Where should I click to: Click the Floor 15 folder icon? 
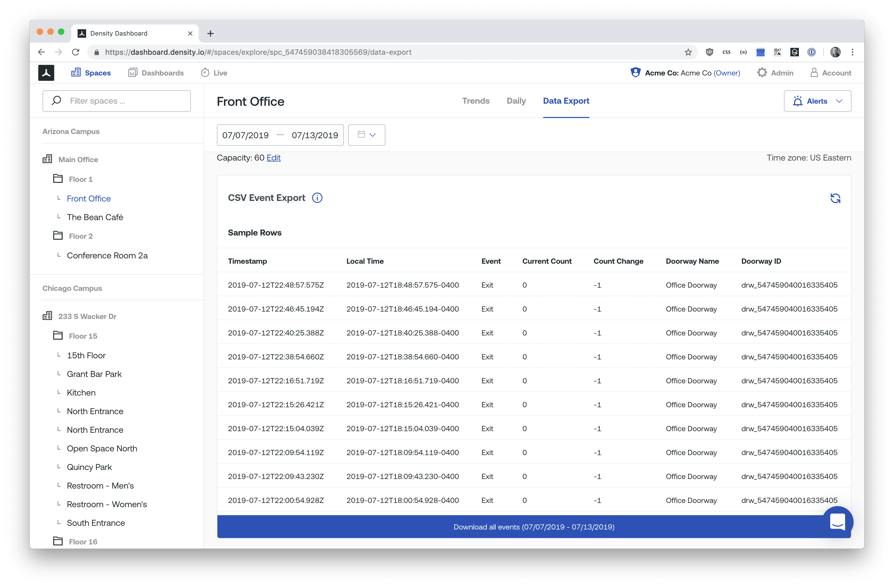point(58,335)
